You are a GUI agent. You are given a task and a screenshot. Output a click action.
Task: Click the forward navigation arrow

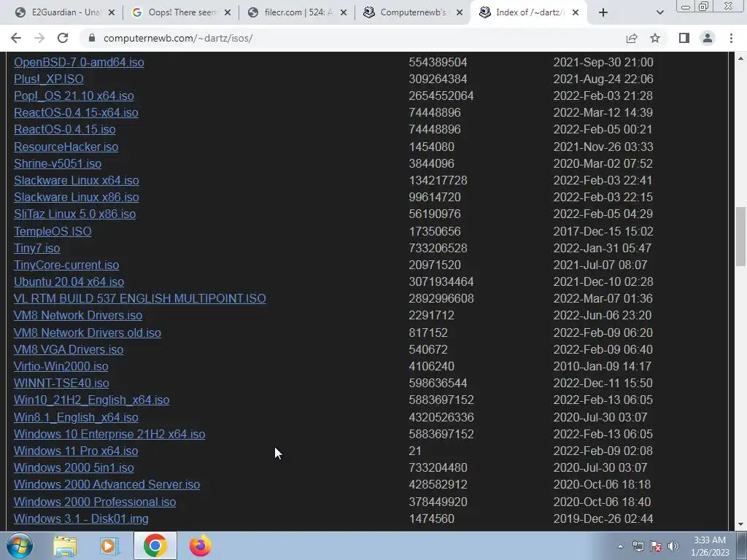(39, 38)
